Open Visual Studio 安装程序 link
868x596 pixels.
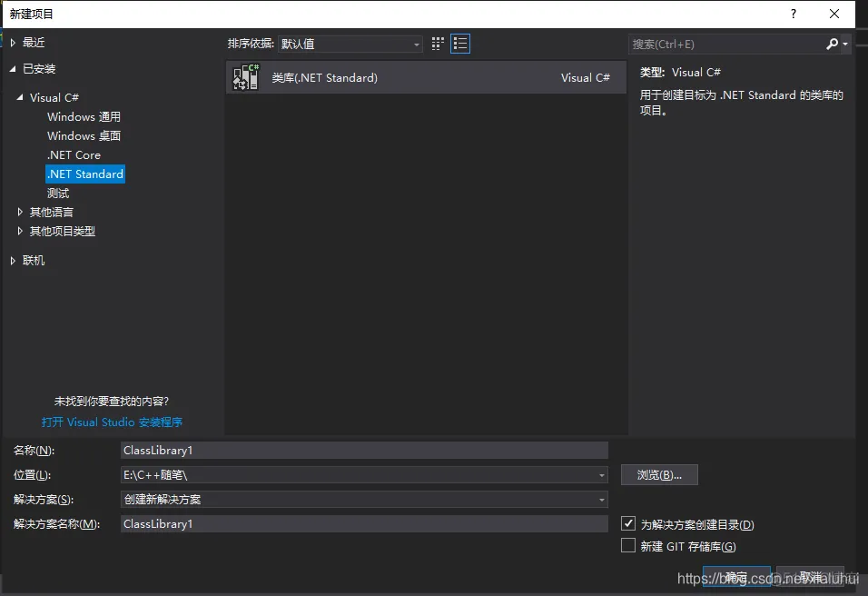tap(112, 422)
